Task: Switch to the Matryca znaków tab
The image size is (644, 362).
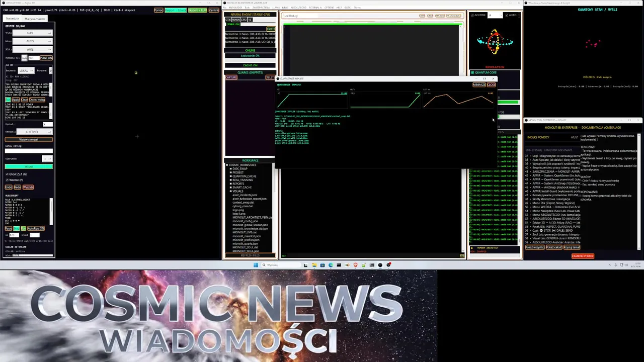Action: [x=35, y=19]
